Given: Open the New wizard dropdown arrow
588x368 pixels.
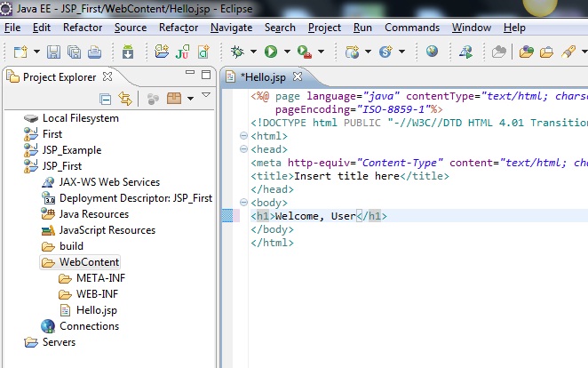Looking at the screenshot, I should 36,52.
